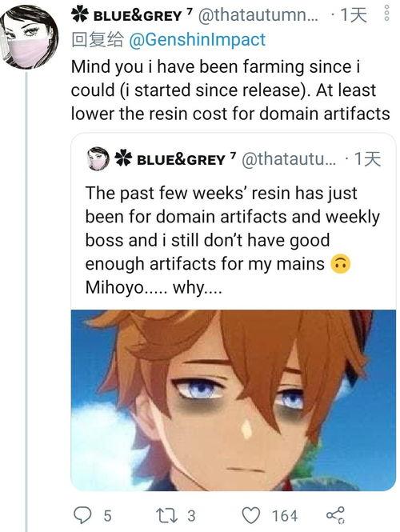Open the @GenshinImpact mention link
The height and width of the screenshot is (532, 400).
point(198,40)
